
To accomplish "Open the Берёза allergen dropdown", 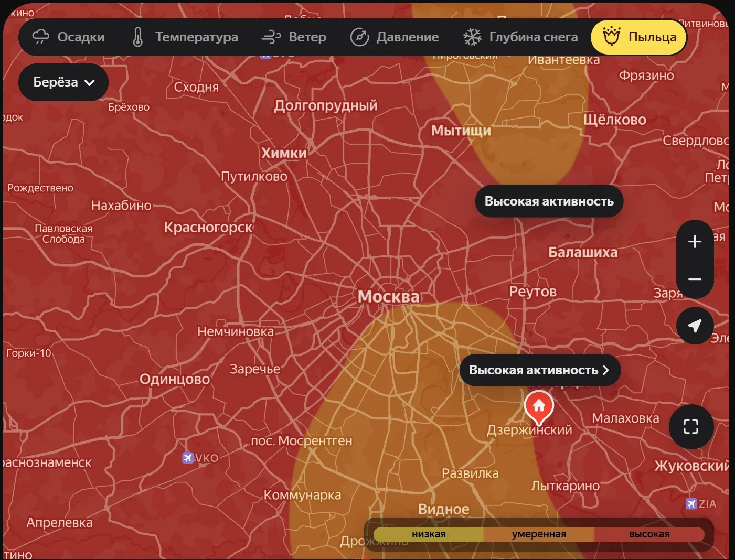I will click(63, 82).
